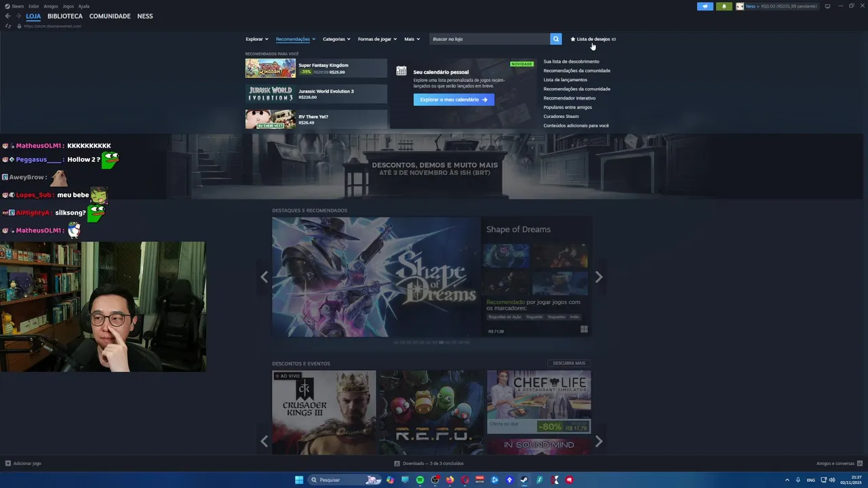Click the Roguelike de Ação tag
868x488 pixels.
click(x=505, y=317)
